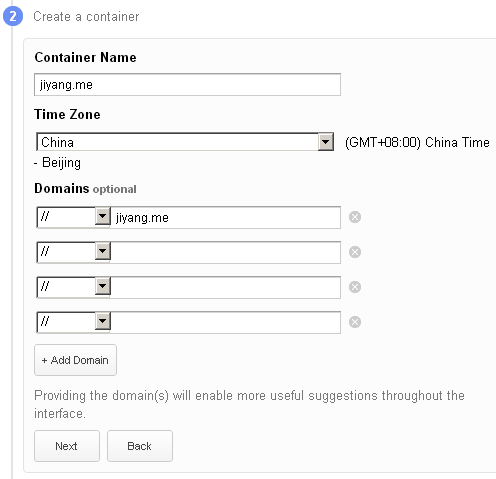
Task: Focus the first domain field with jiyang.me
Action: [x=225, y=218]
